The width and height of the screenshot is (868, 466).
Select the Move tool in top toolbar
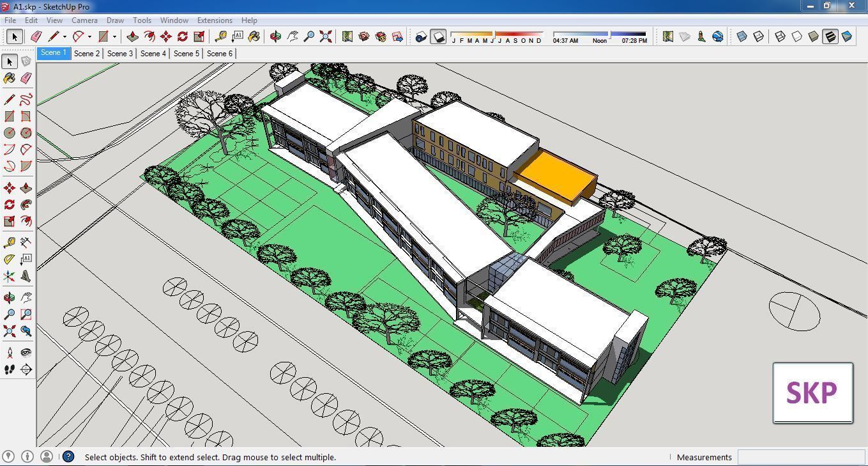pyautogui.click(x=166, y=36)
